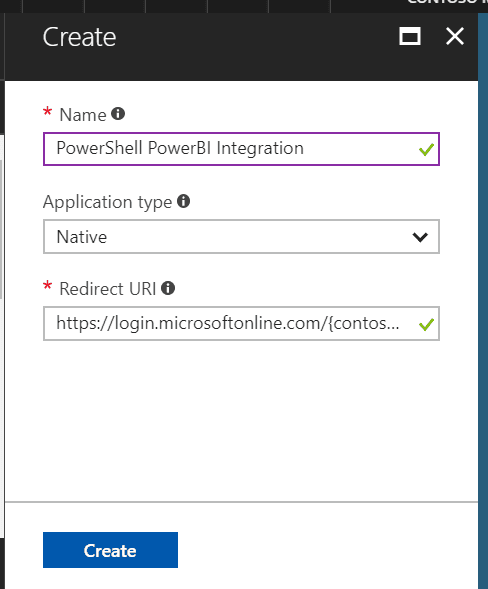The image size is (488, 589).
Task: Click the 'Create' blade title
Action: point(79,37)
